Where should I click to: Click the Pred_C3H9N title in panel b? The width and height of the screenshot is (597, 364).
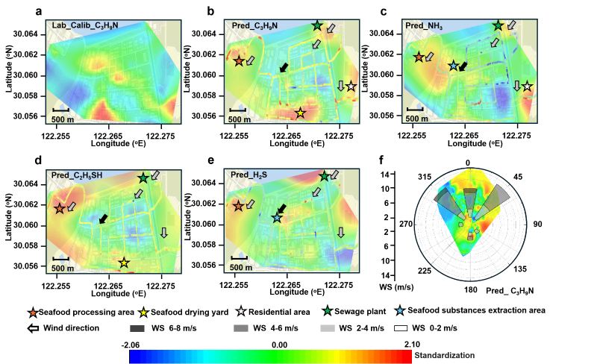[x=254, y=25]
